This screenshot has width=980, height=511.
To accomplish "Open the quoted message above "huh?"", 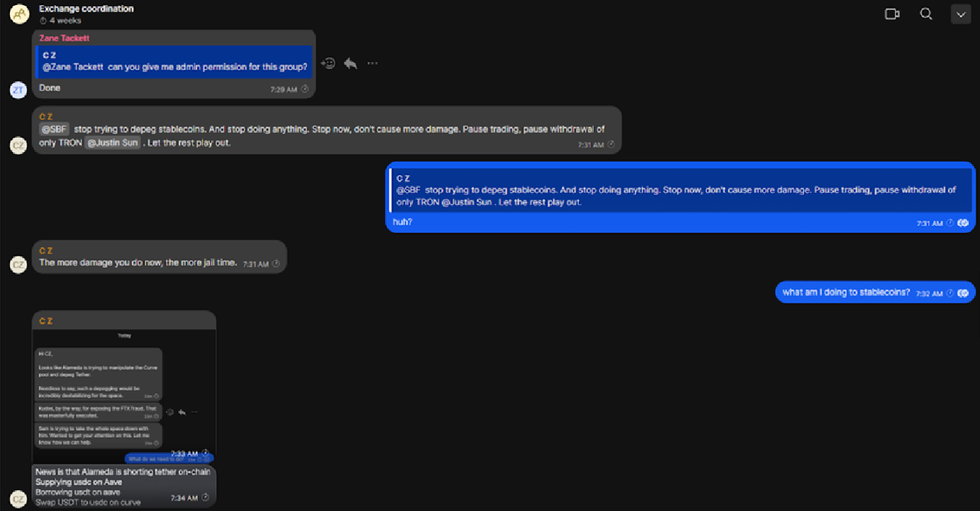I will click(x=681, y=190).
